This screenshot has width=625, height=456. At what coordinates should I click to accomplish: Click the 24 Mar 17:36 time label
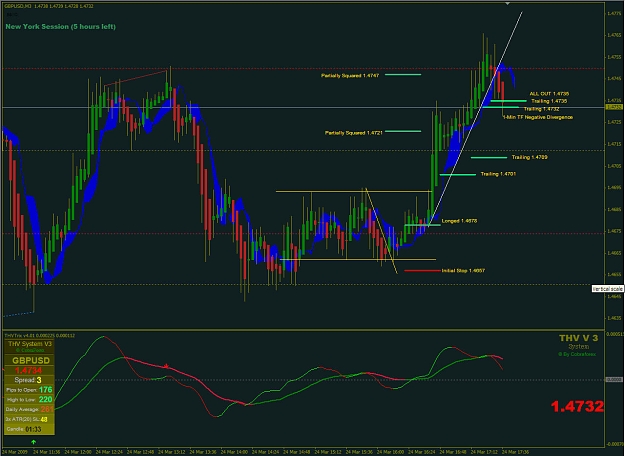516,452
